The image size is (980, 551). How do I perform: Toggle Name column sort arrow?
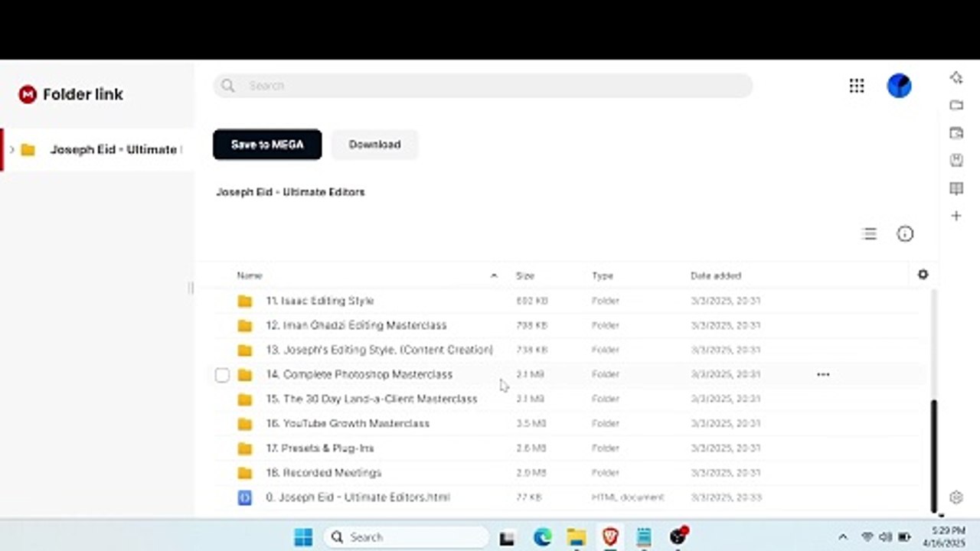click(x=494, y=275)
